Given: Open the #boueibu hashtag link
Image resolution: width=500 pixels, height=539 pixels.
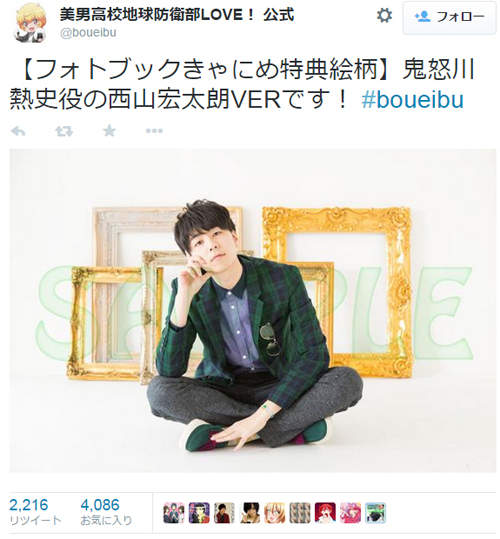Looking at the screenshot, I should (412, 100).
